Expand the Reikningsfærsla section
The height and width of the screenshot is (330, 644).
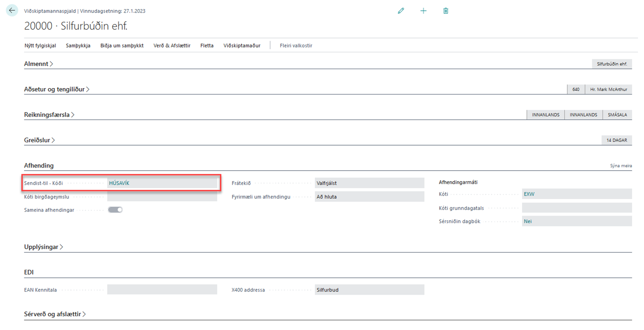[49, 115]
